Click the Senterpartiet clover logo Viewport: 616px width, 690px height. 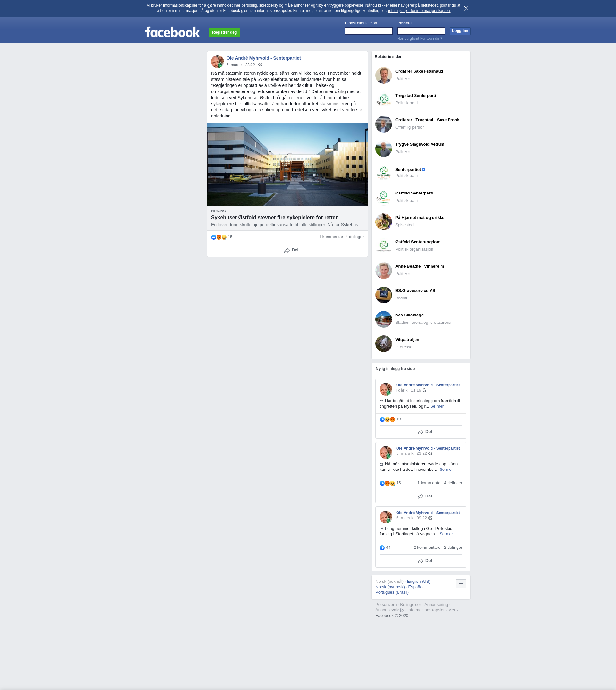point(383,173)
